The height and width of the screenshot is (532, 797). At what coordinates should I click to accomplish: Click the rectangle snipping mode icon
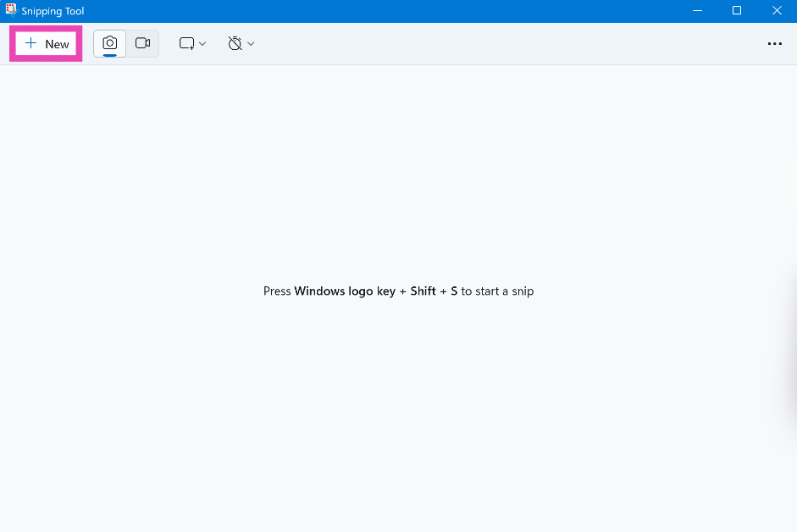coord(185,43)
